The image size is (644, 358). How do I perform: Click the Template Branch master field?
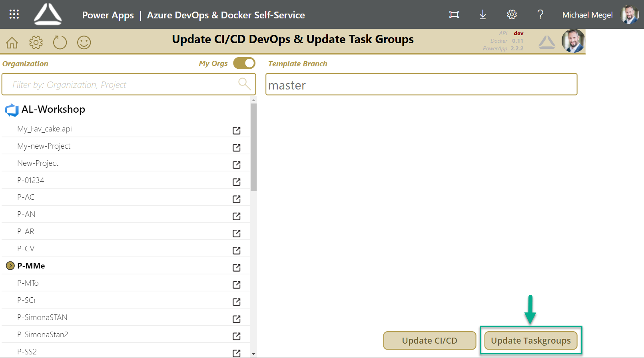421,84
